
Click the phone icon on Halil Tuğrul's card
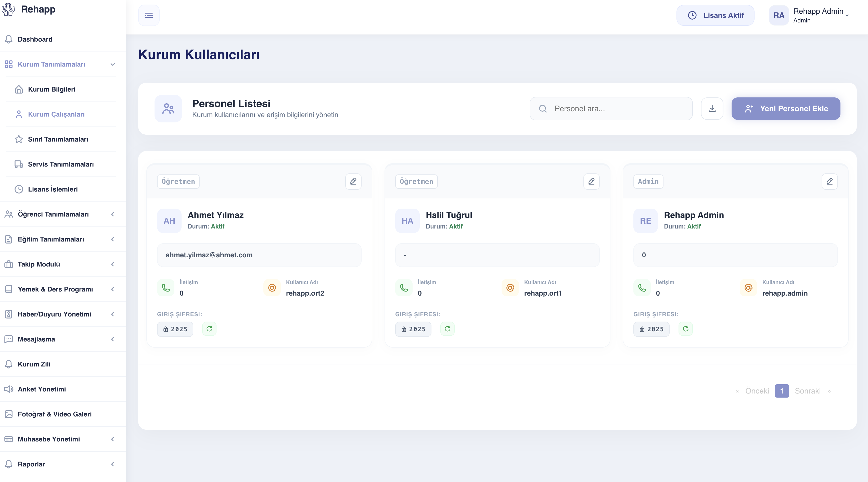pos(404,287)
